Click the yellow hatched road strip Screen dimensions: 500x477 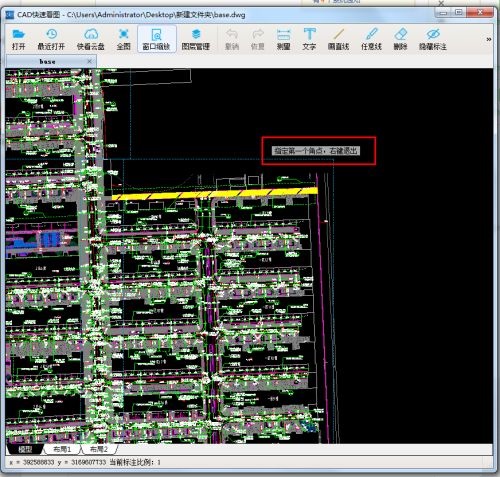pos(214,194)
